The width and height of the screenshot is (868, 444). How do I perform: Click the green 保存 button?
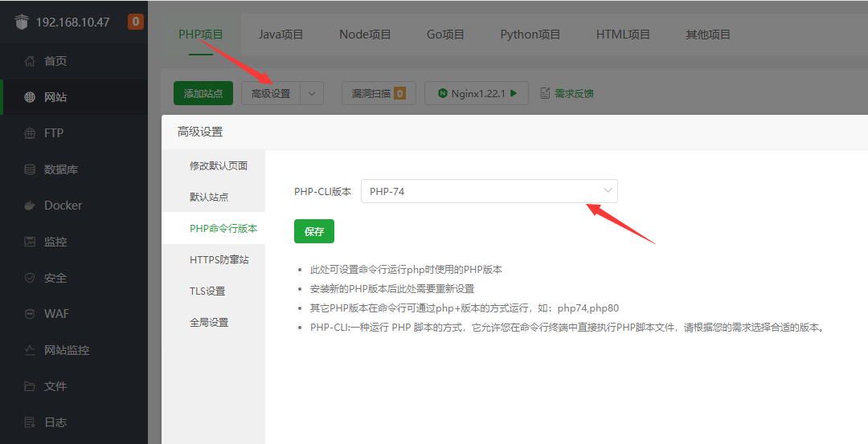pyautogui.click(x=314, y=231)
